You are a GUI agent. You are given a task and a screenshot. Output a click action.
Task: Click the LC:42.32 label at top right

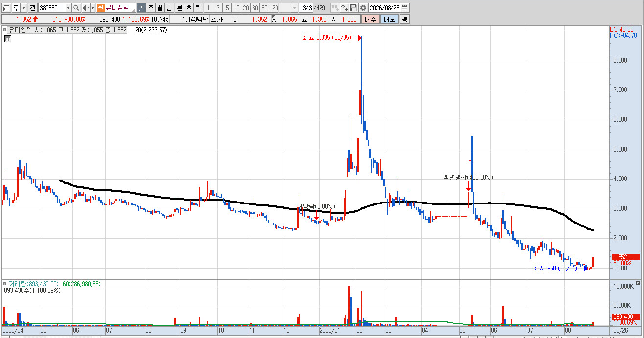(x=623, y=29)
